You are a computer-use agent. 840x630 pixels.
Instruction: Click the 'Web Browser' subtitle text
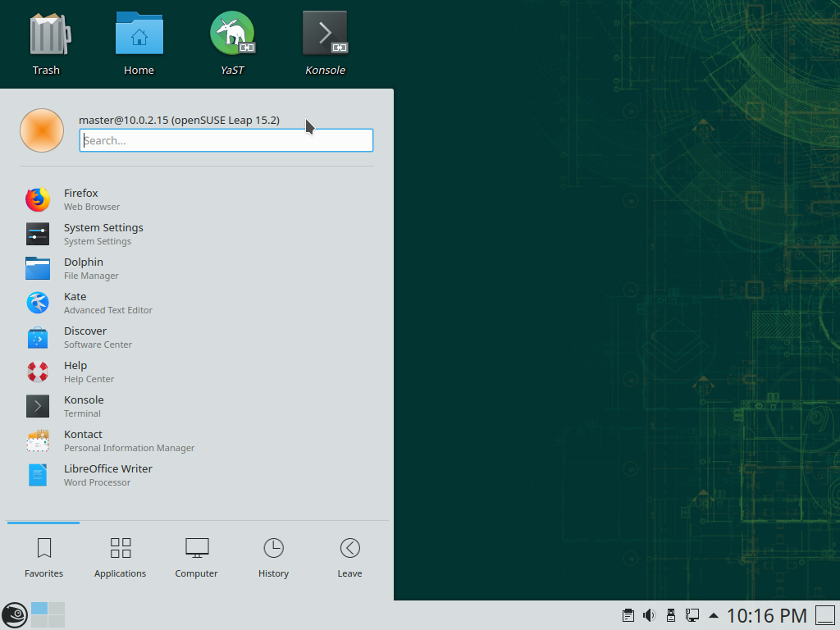click(92, 207)
